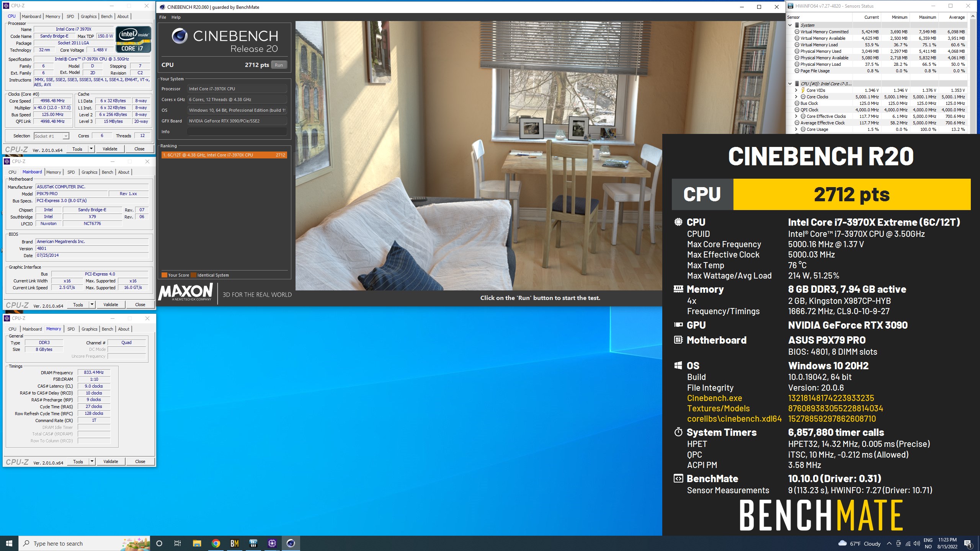Viewport: 980px width, 551px height.
Task: Switch to Cinebench via its taskbar icon
Action: (291, 543)
